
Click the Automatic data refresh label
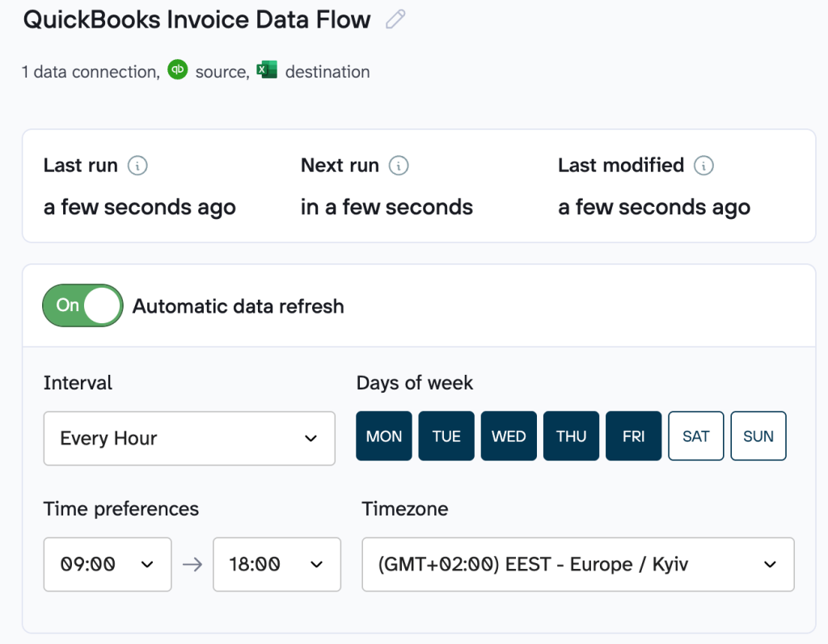[x=239, y=306]
